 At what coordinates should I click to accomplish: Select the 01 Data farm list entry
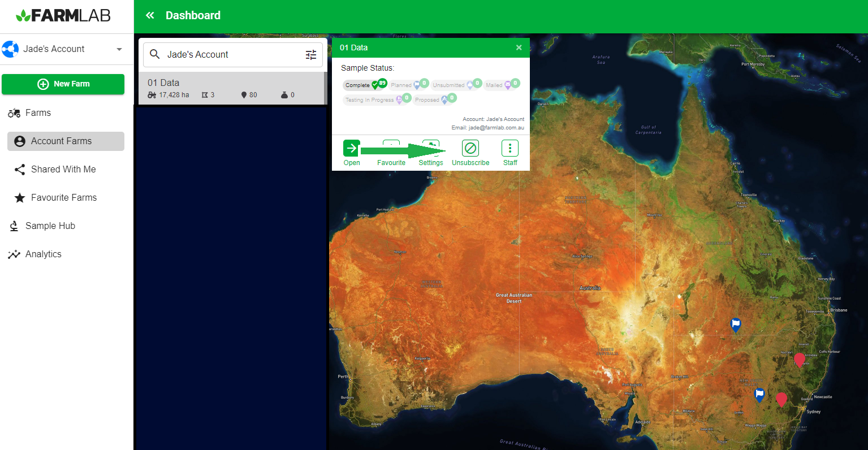[x=232, y=88]
